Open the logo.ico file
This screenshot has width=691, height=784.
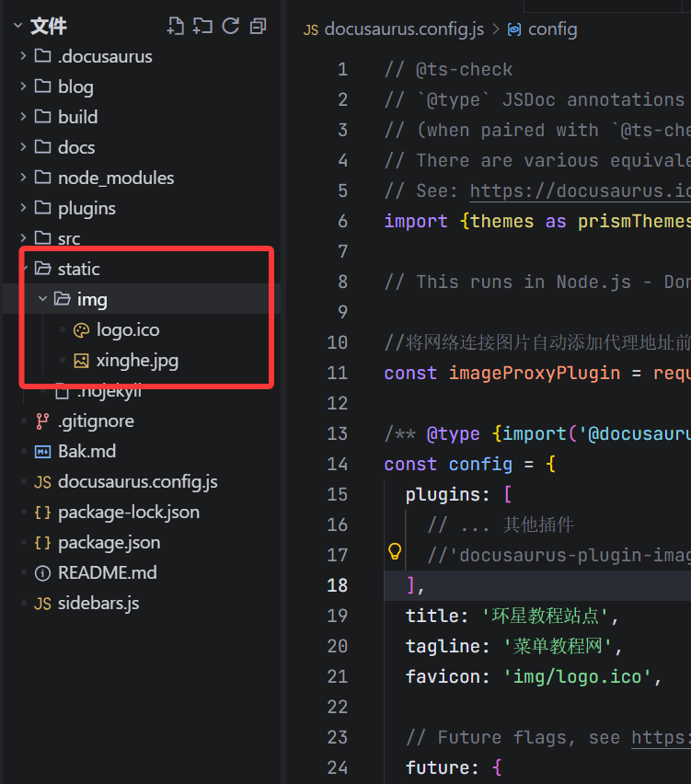pyautogui.click(x=128, y=329)
